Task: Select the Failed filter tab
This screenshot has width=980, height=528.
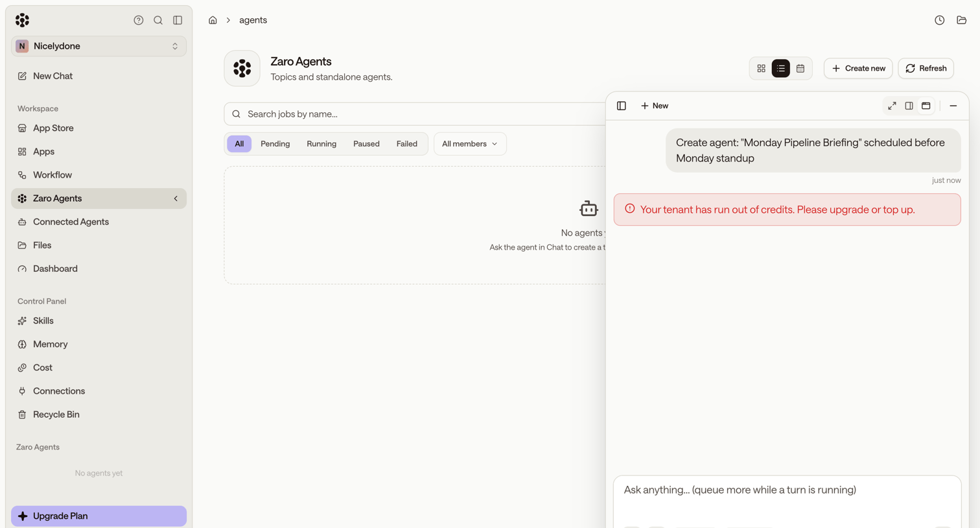Action: click(407, 144)
